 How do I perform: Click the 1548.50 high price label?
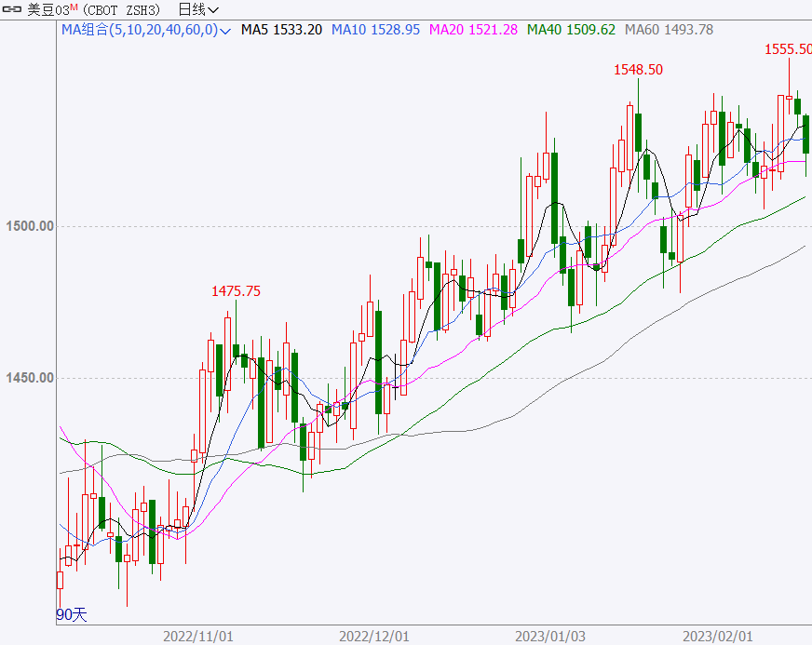pyautogui.click(x=638, y=70)
